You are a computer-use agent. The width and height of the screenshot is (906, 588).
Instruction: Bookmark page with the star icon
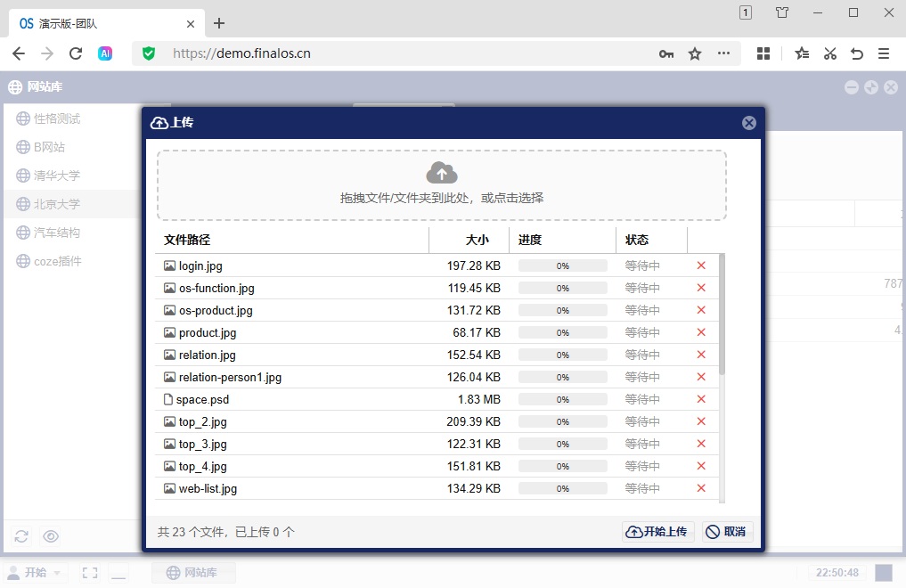(x=695, y=53)
